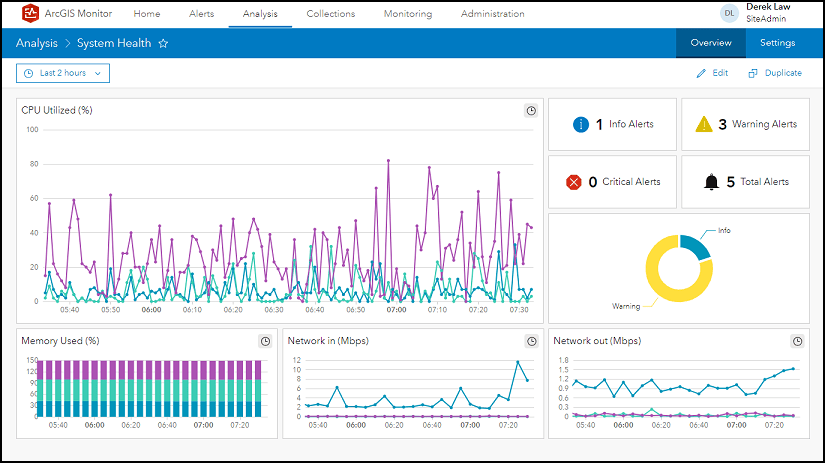This screenshot has height=463, width=825.
Task: Click the Duplicate button
Action: tap(775, 73)
